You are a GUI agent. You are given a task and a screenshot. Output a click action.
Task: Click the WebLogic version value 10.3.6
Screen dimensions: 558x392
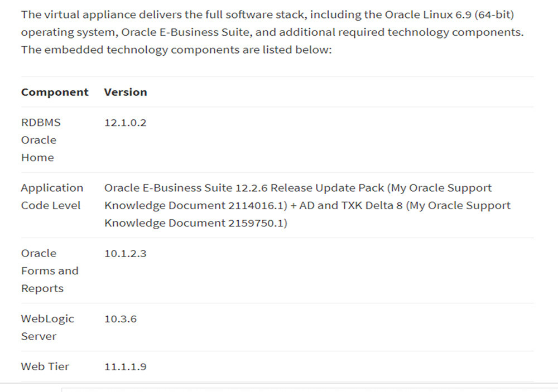[x=121, y=319]
